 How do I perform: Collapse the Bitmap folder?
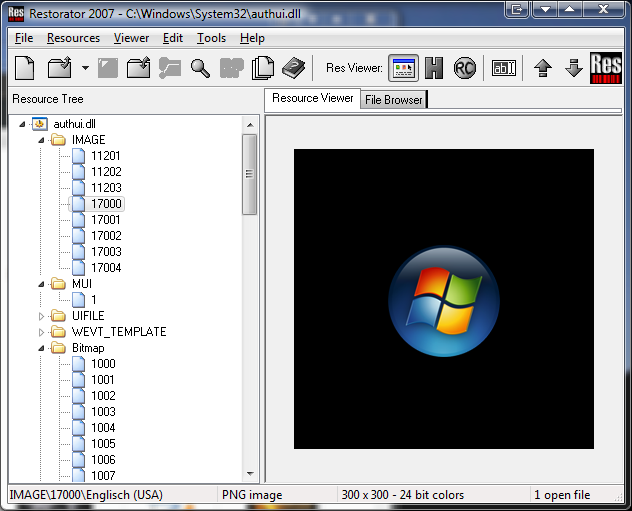[41, 348]
